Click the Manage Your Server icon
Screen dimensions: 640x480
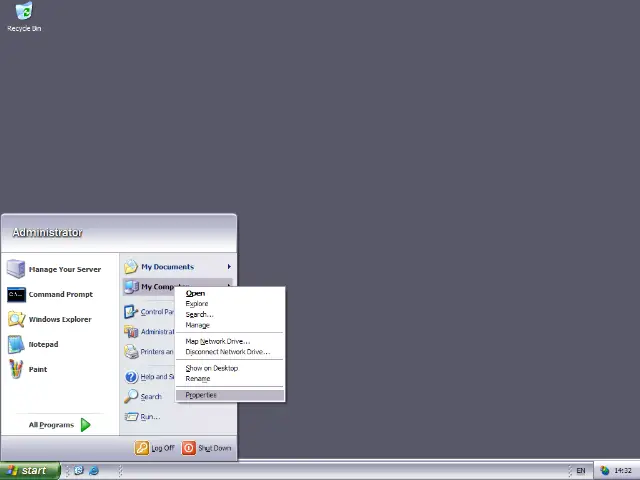point(16,269)
